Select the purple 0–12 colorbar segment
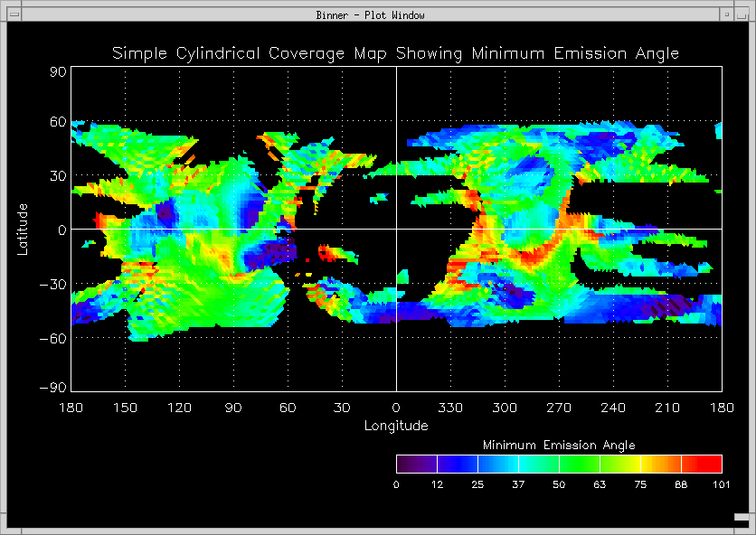756x535 pixels. tap(416, 465)
